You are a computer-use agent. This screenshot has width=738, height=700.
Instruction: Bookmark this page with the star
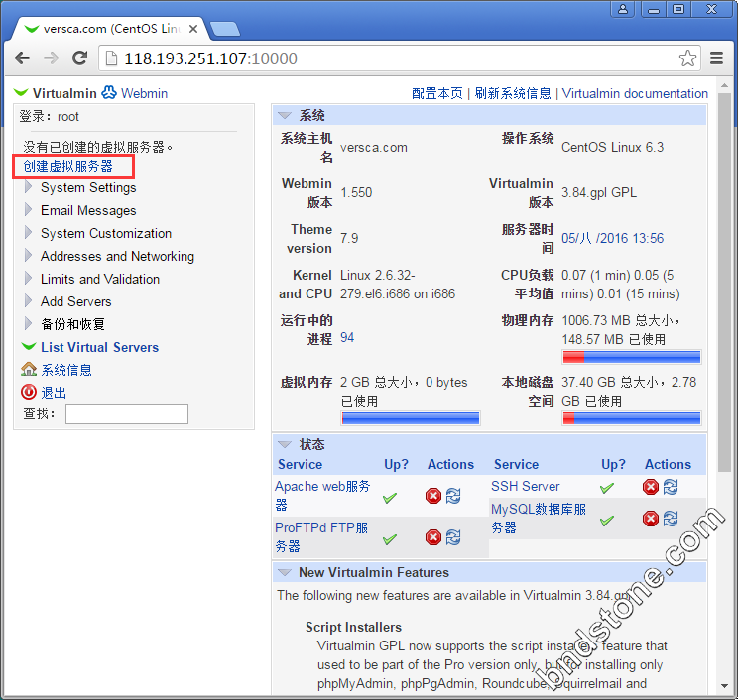coord(687,58)
